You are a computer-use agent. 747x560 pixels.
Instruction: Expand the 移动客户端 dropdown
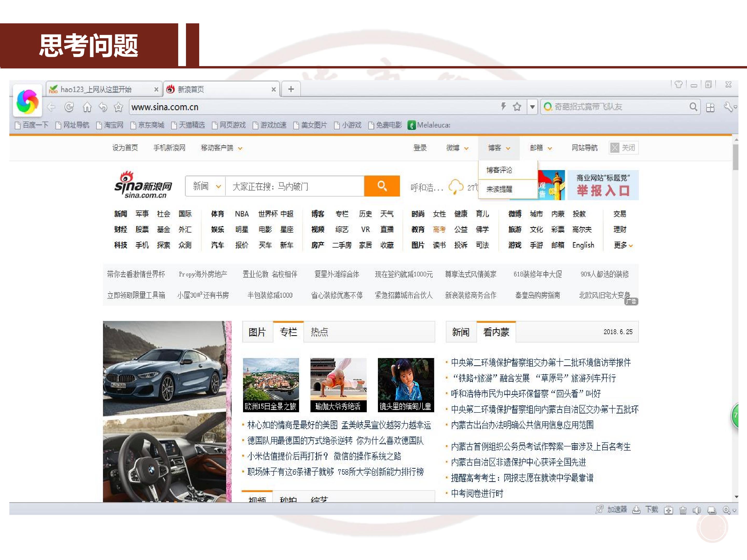point(222,148)
